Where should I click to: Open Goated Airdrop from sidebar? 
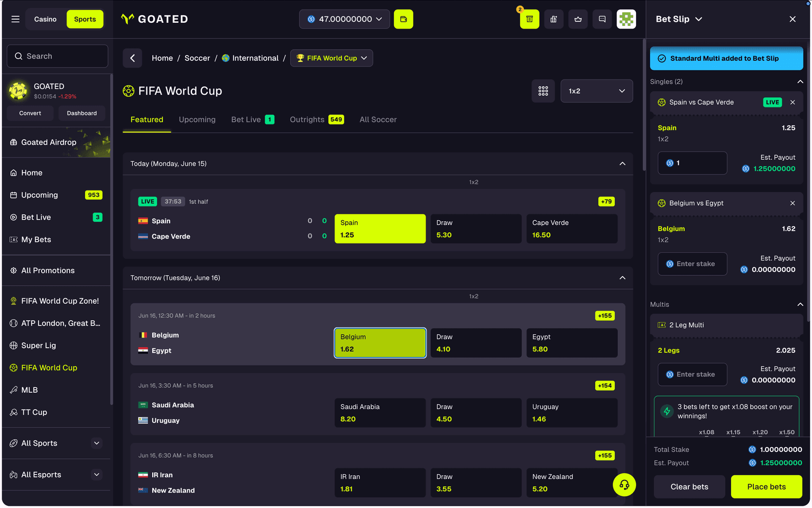pyautogui.click(x=57, y=142)
